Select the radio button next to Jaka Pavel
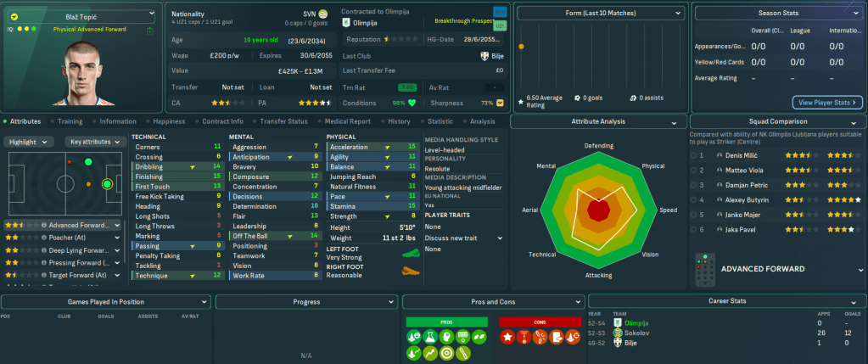The image size is (868, 364). point(693,229)
